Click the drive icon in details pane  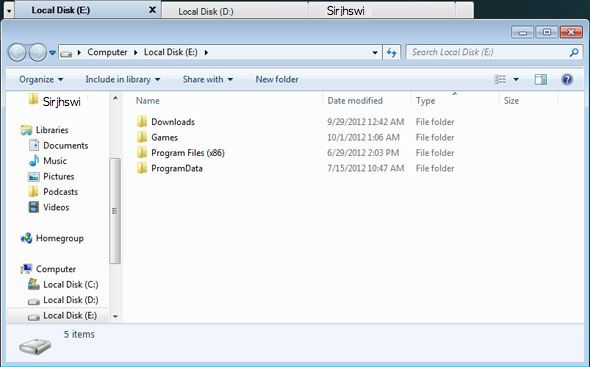click(x=35, y=346)
